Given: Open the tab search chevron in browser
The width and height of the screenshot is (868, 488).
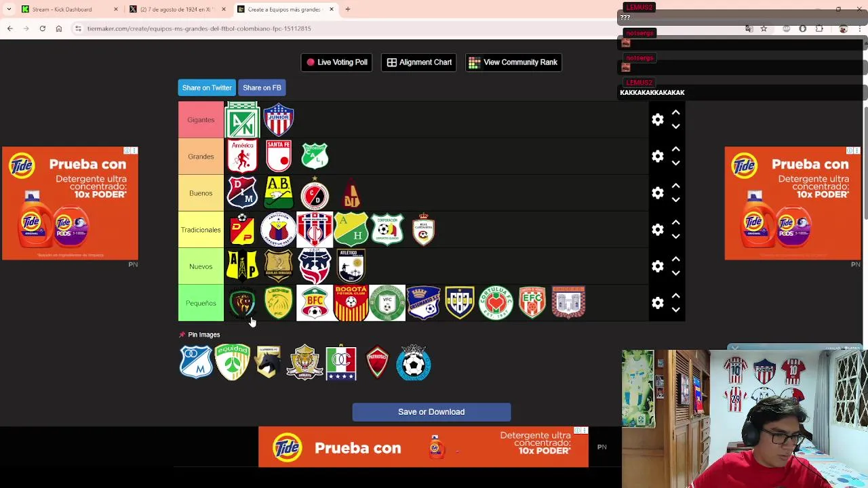Looking at the screenshot, I should click(x=9, y=9).
